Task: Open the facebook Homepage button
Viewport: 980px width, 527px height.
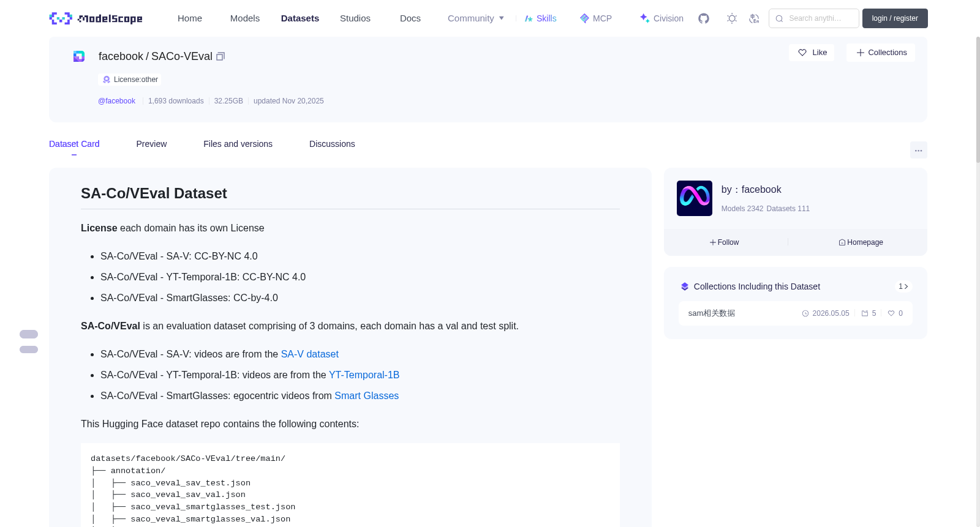Action: 861,242
